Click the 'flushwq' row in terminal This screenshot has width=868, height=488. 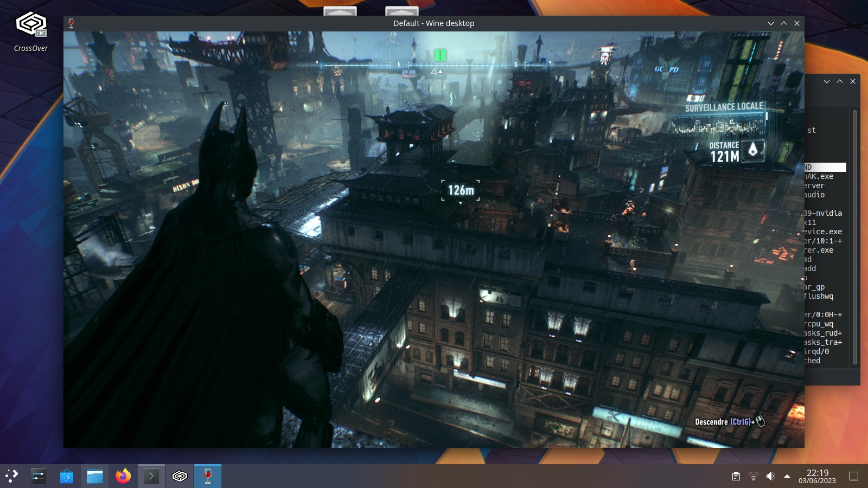pyautogui.click(x=819, y=296)
